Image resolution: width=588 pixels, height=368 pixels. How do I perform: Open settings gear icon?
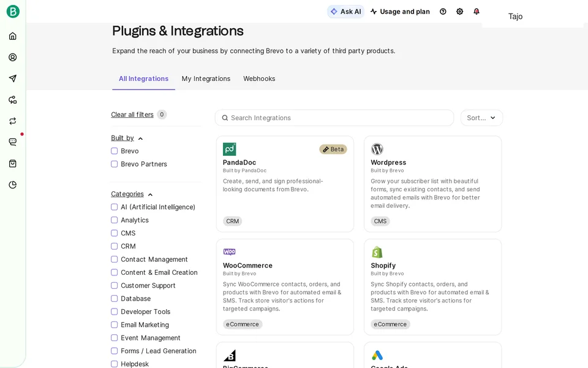(460, 12)
